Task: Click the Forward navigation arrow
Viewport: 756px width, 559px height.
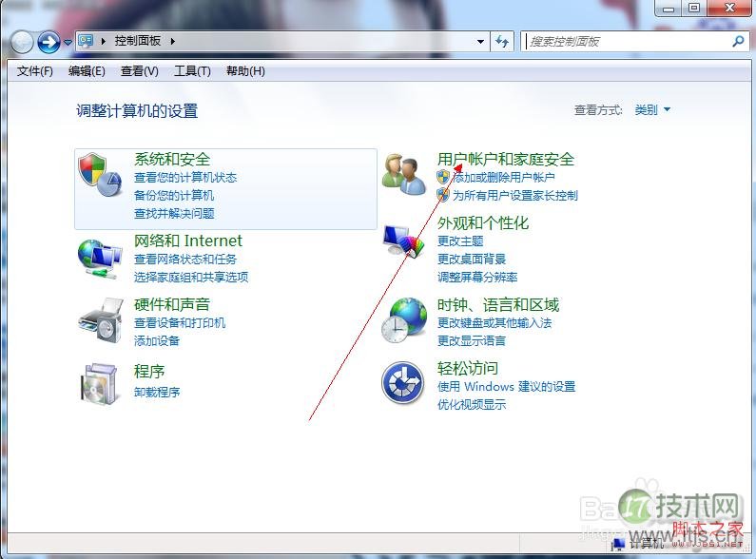Action: (x=48, y=42)
